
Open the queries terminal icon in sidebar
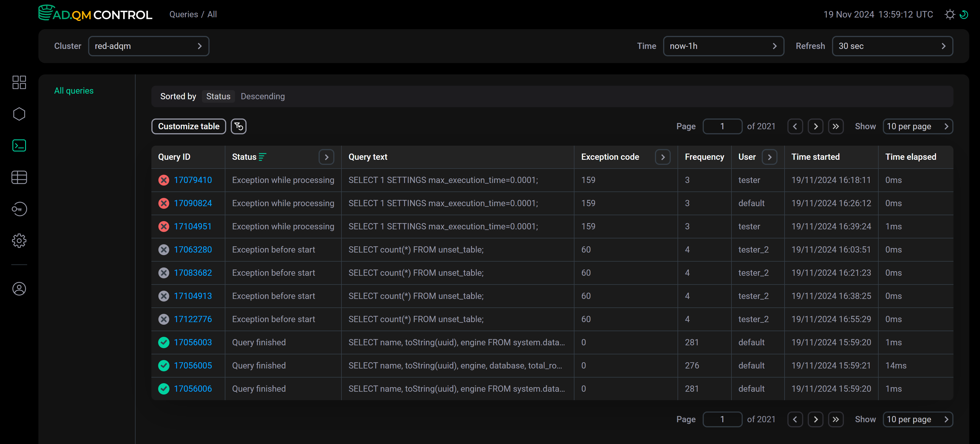pos(19,145)
